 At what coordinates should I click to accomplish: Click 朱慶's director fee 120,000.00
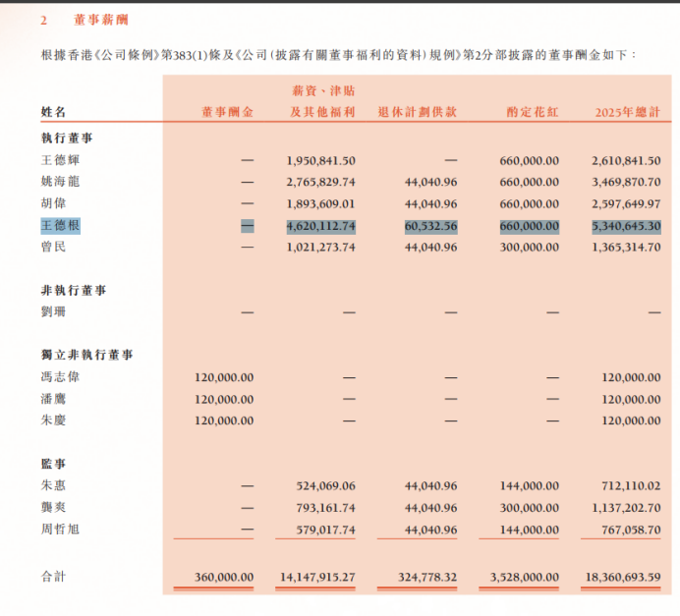[224, 420]
